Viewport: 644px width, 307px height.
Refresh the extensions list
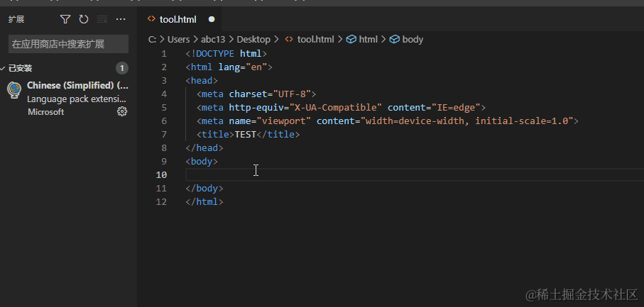point(84,19)
